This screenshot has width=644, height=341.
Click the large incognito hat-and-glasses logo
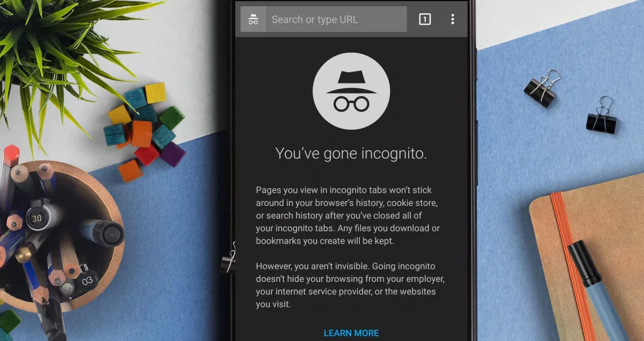pyautogui.click(x=351, y=91)
